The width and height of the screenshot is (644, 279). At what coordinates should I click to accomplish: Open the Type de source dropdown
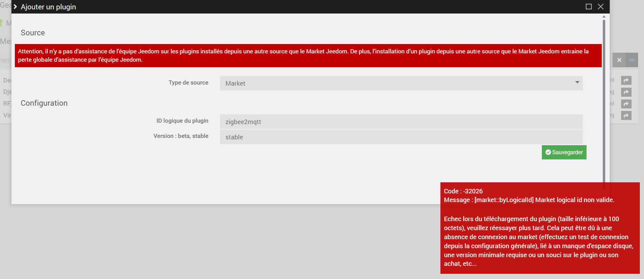(x=401, y=83)
